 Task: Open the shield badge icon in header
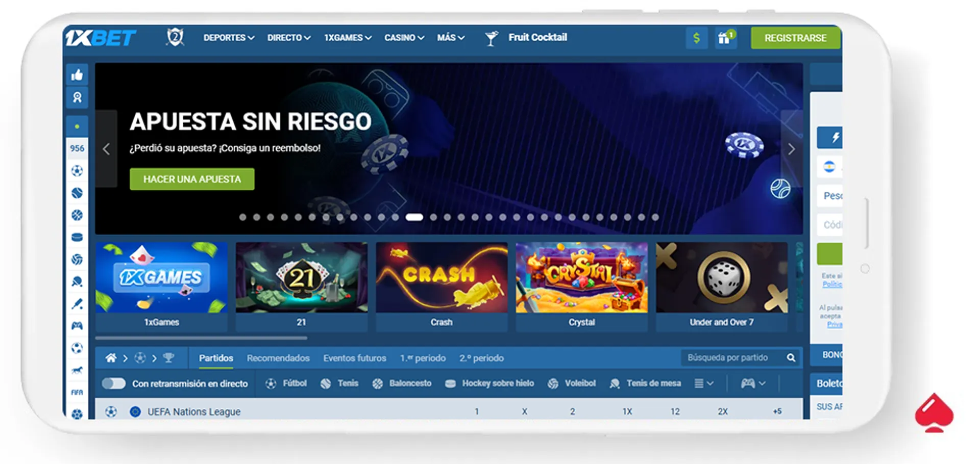point(175,37)
